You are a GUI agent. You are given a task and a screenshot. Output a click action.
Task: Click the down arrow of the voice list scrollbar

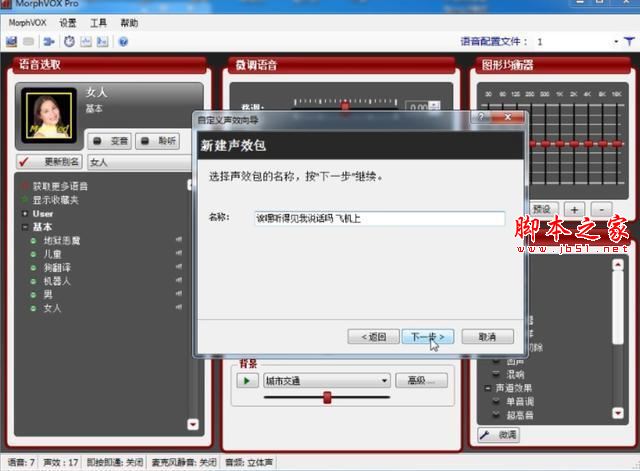[x=193, y=424]
